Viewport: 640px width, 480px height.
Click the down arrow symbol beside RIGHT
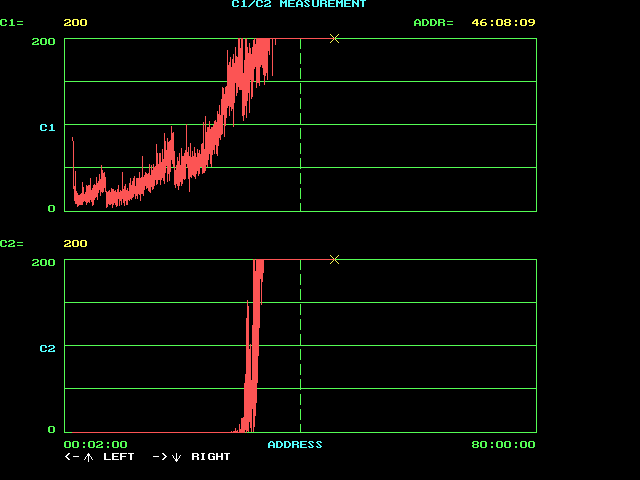pyautogui.click(x=176, y=457)
